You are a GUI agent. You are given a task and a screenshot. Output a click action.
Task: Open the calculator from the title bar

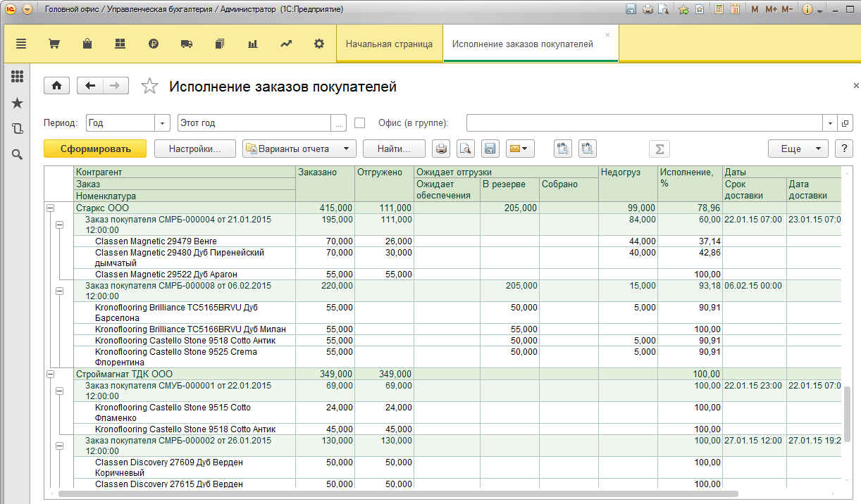coord(719,10)
